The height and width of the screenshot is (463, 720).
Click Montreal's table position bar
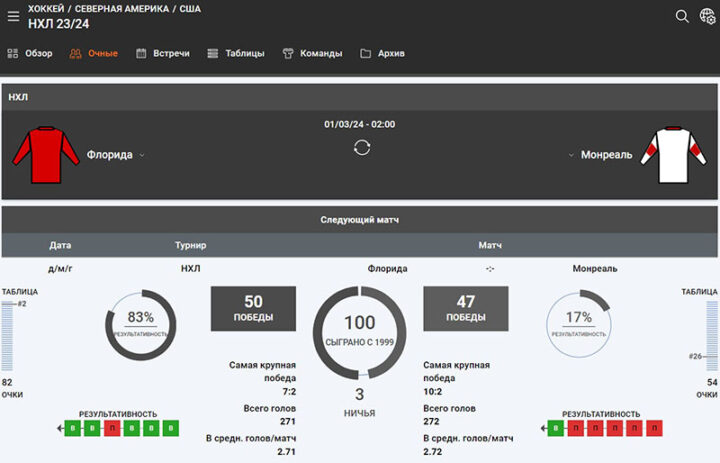point(711,336)
